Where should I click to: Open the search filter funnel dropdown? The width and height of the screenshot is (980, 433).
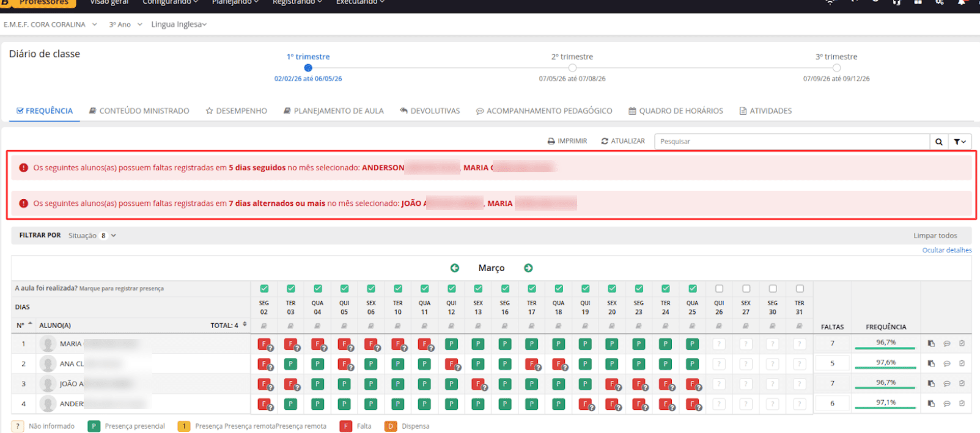[x=960, y=142]
